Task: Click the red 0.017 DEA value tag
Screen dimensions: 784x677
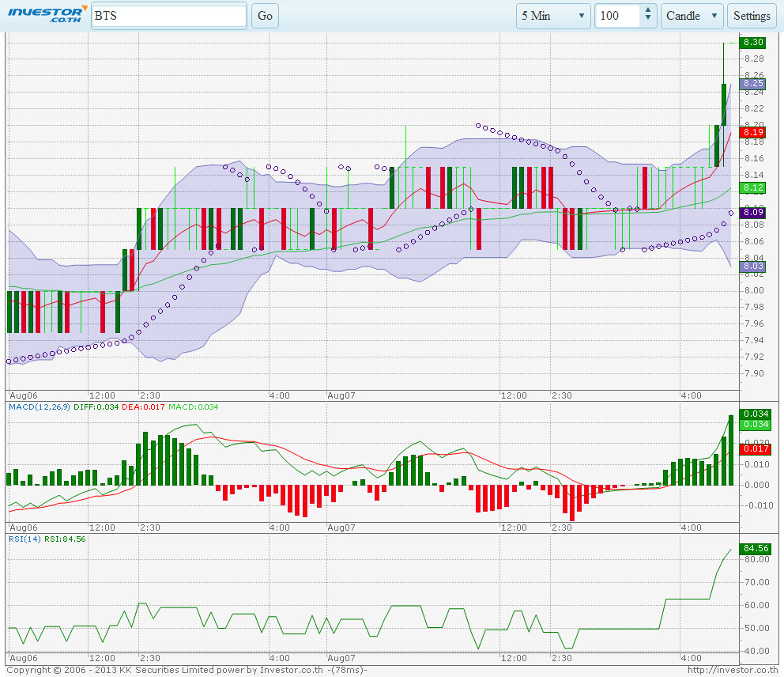Action: click(753, 449)
